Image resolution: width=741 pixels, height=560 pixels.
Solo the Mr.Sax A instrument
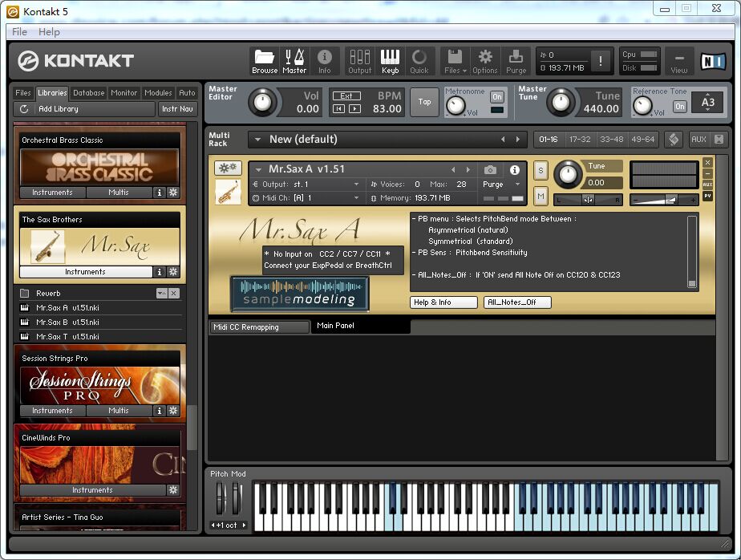[x=541, y=171]
